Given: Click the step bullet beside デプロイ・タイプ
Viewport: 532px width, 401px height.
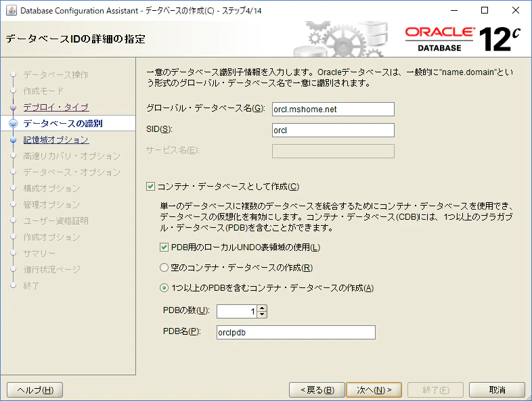Looking at the screenshot, I should tap(14, 108).
